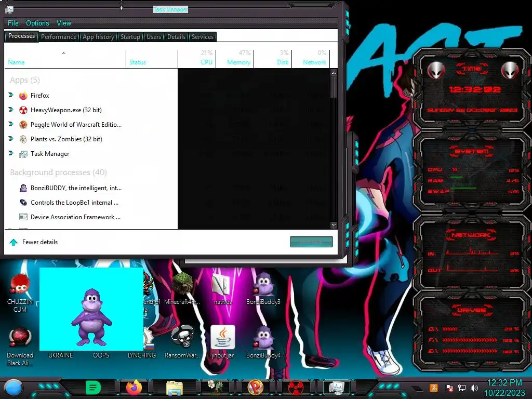
Task: Expand the Peggle World of Warcraft row
Action: point(11,124)
